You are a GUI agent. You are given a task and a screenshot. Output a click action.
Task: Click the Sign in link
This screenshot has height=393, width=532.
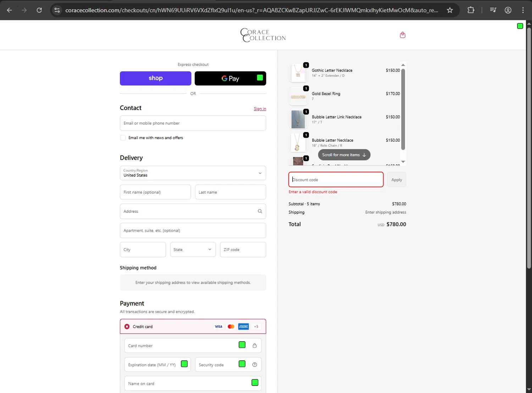tap(260, 109)
